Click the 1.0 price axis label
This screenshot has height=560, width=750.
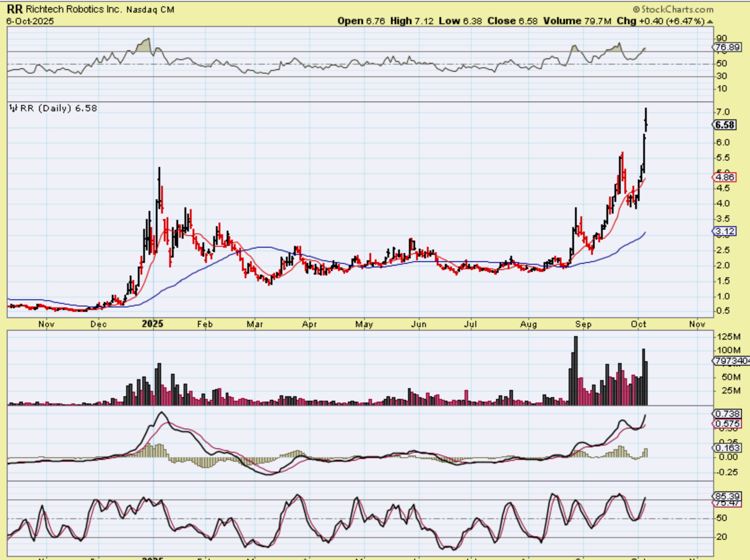pyautogui.click(x=723, y=296)
